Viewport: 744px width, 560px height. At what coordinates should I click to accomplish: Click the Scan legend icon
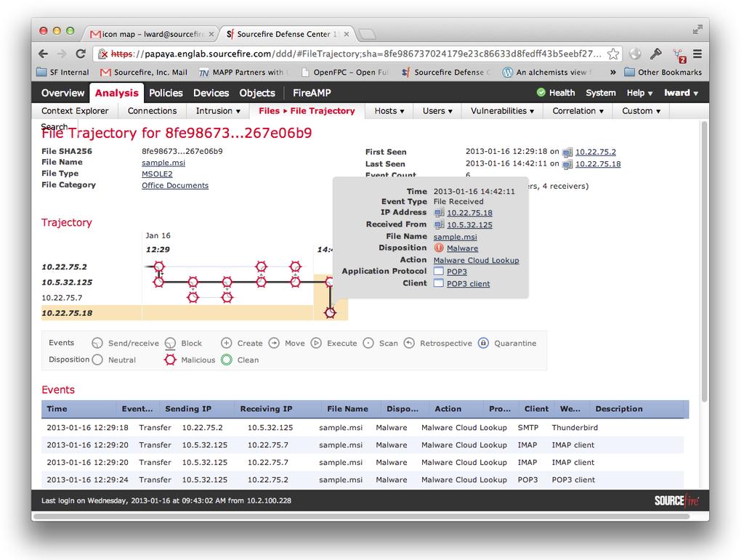(x=368, y=343)
